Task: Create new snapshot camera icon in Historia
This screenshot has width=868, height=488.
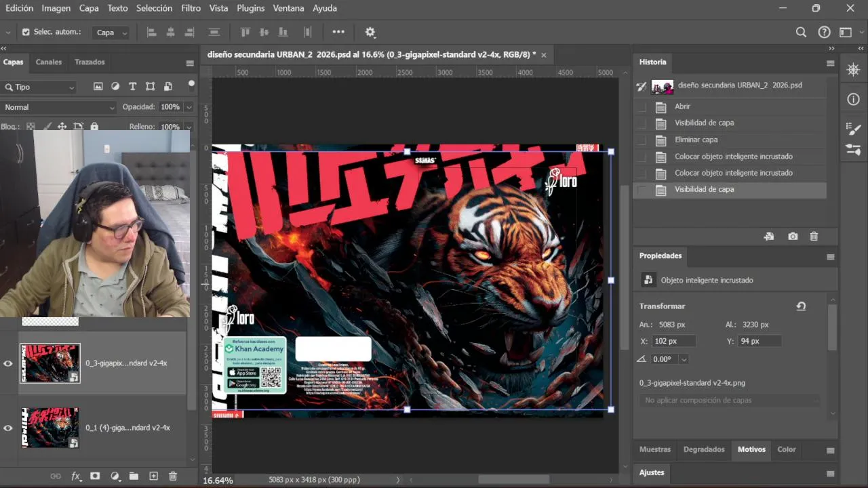Action: click(x=793, y=237)
